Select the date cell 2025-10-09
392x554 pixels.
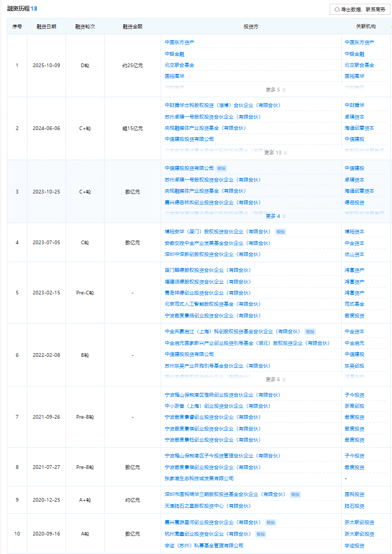(46, 66)
